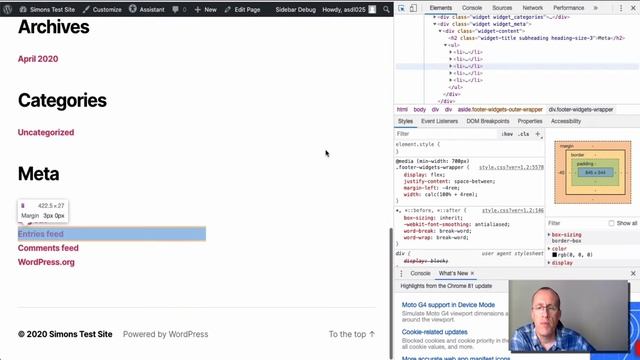Expand the display computed property

pyautogui.click(x=549, y=263)
